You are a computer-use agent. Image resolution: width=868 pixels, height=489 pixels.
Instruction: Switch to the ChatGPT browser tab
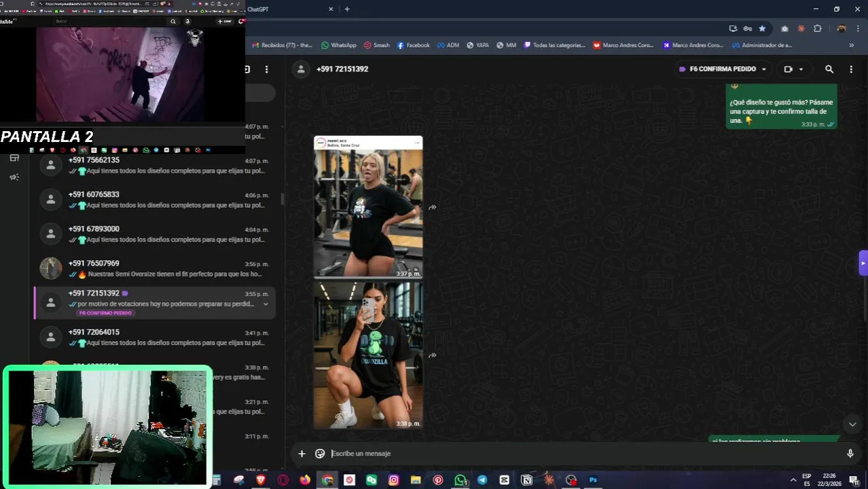289,10
